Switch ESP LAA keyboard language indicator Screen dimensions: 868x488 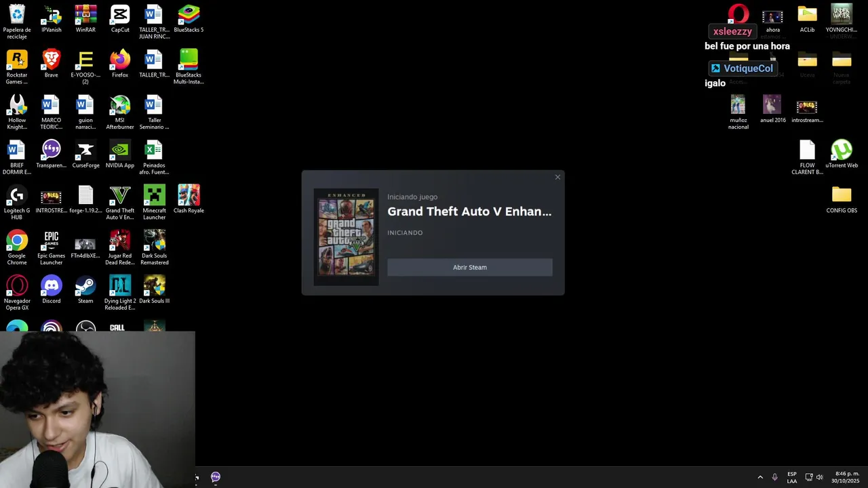coord(792,477)
